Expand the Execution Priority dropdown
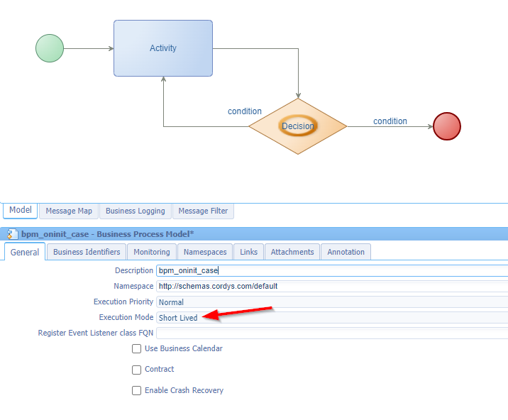508x420 pixels. click(x=331, y=302)
